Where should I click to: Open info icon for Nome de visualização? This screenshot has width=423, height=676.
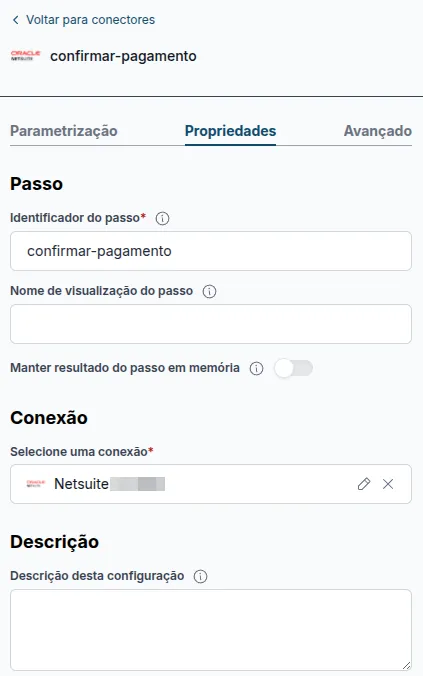(x=210, y=291)
